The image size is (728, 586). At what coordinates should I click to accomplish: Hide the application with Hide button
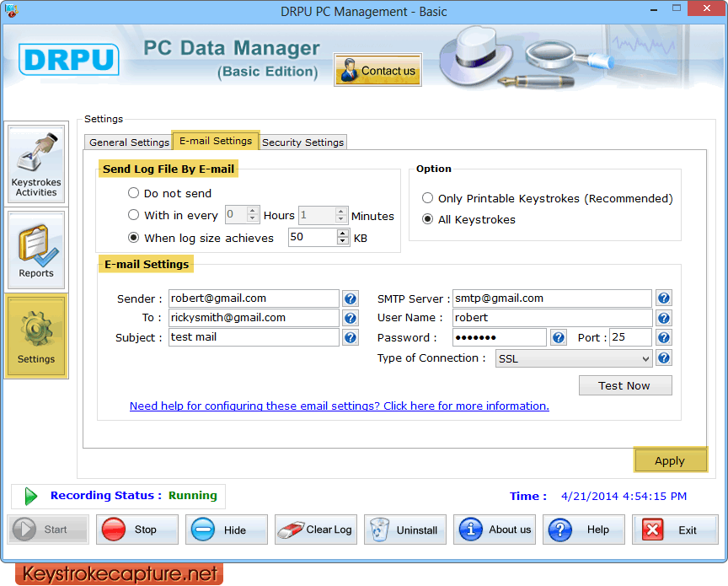(227, 530)
